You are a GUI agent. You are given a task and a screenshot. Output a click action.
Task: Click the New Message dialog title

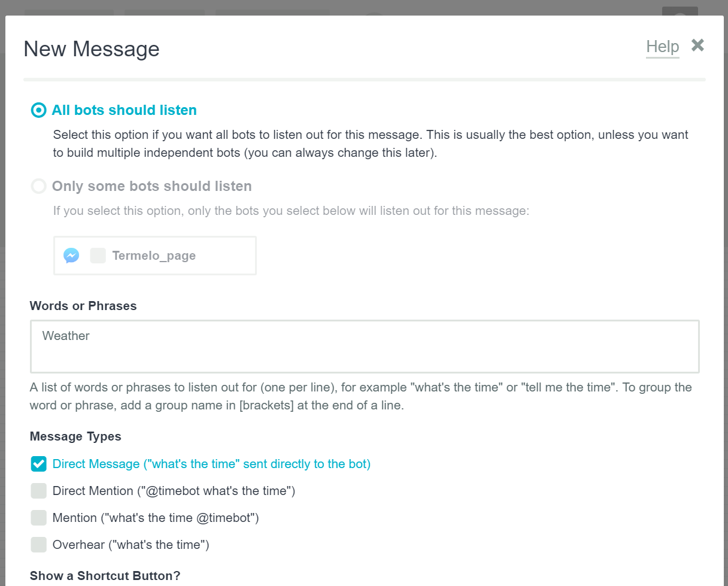click(x=92, y=48)
